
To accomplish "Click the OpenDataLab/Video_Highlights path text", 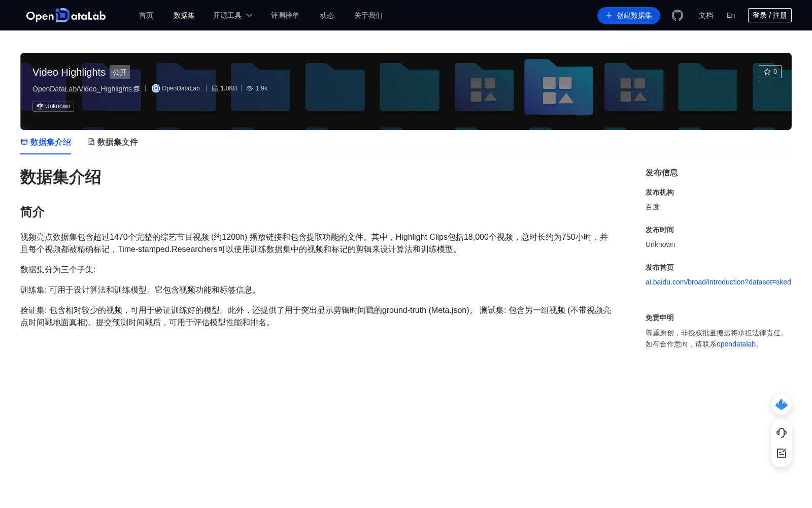I will (x=82, y=89).
